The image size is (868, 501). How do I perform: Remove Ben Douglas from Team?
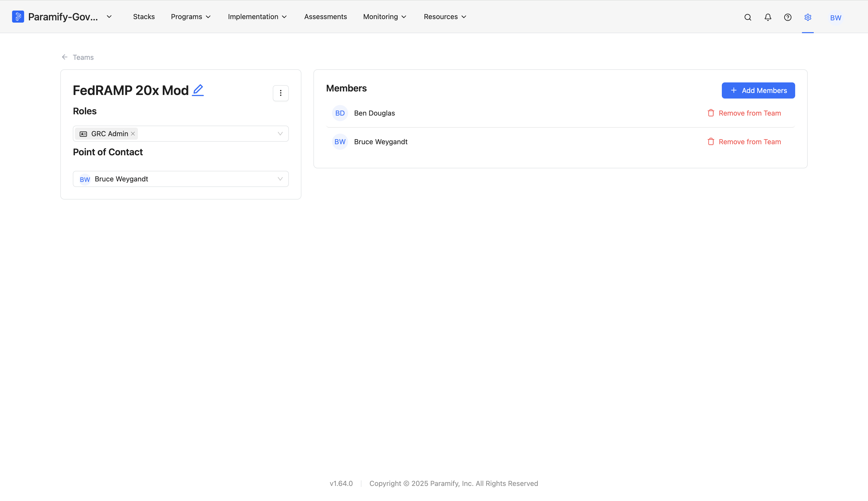(x=744, y=113)
